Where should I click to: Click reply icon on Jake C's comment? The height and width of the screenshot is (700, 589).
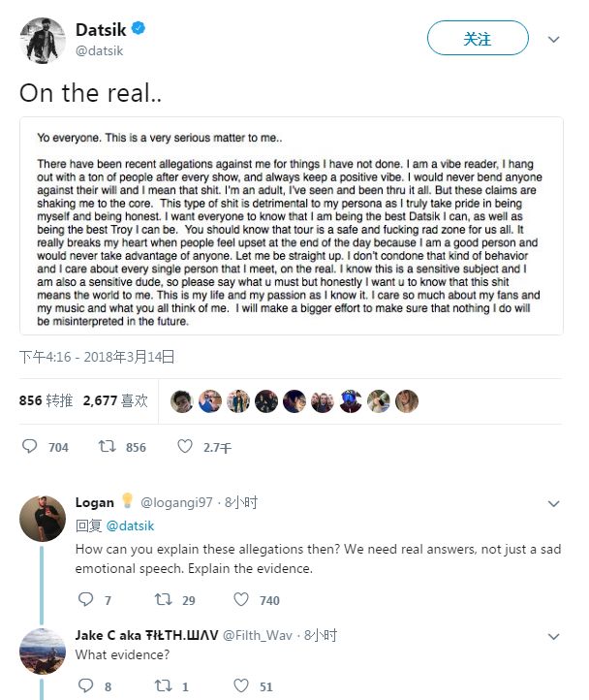coord(85,686)
